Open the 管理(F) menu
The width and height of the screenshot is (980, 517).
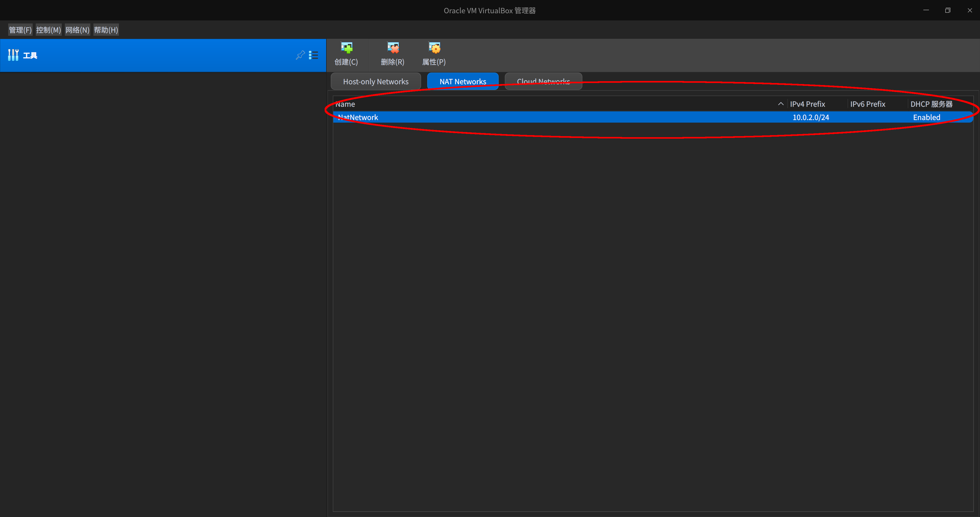click(20, 29)
